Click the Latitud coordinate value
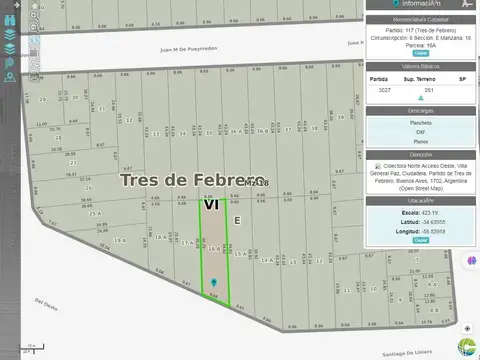 coord(433,222)
